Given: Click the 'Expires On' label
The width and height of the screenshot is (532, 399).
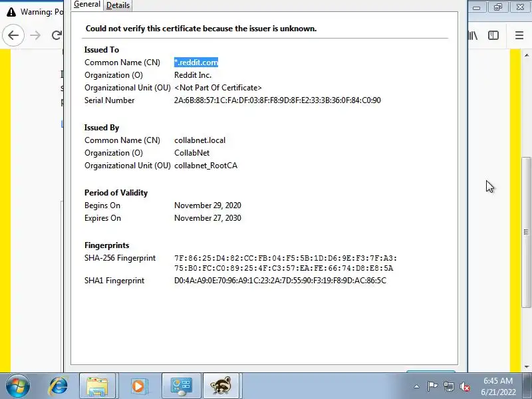Looking at the screenshot, I should (x=102, y=218).
